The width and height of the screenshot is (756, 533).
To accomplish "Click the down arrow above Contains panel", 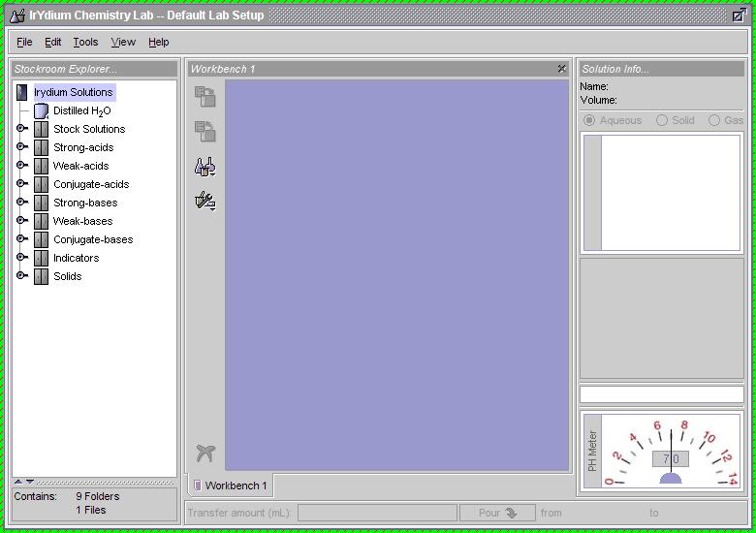I will [x=30, y=482].
